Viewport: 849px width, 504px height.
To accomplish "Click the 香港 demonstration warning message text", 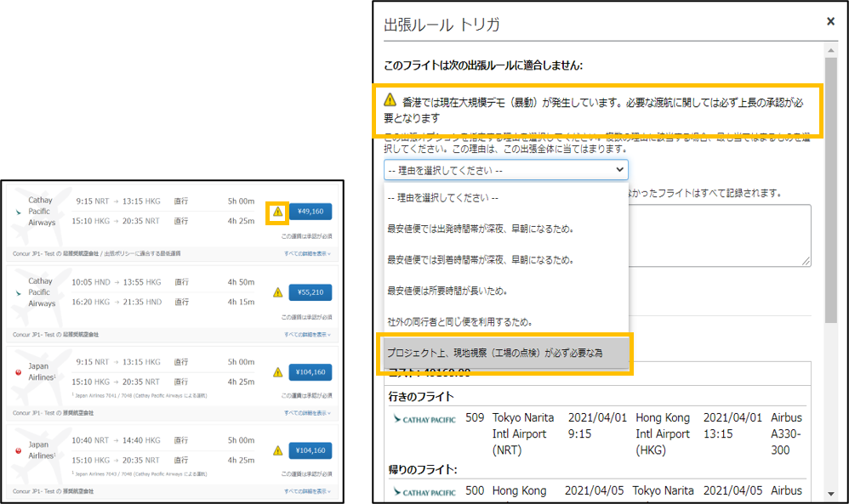I will (594, 110).
